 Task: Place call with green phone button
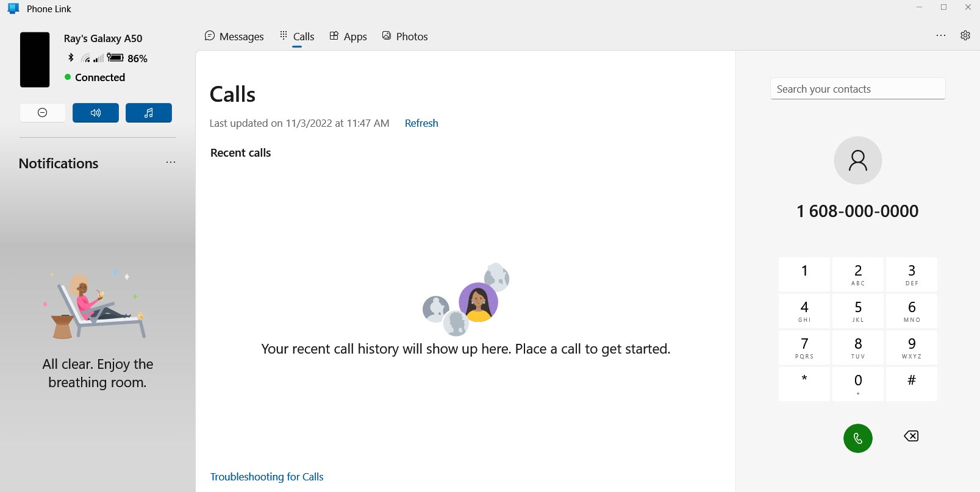858,438
